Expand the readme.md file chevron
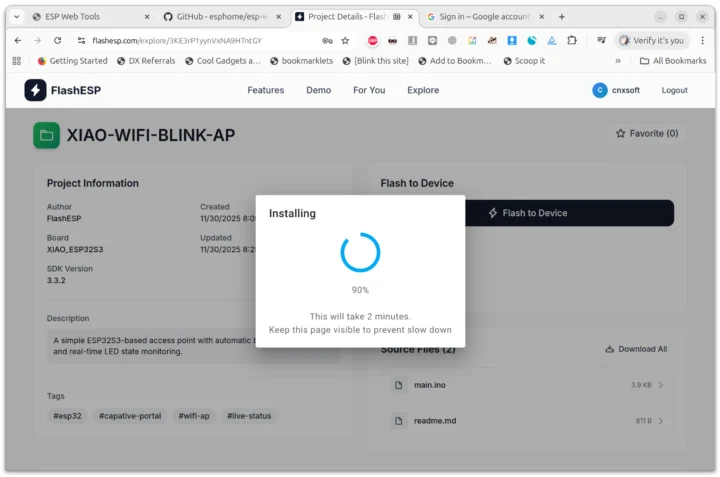720x477 pixels. tap(661, 421)
